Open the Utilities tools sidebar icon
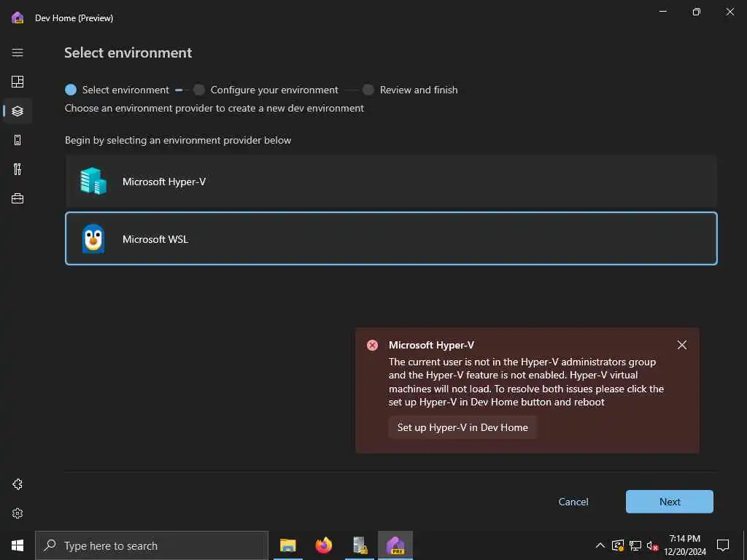The width and height of the screenshot is (747, 560). tap(18, 169)
